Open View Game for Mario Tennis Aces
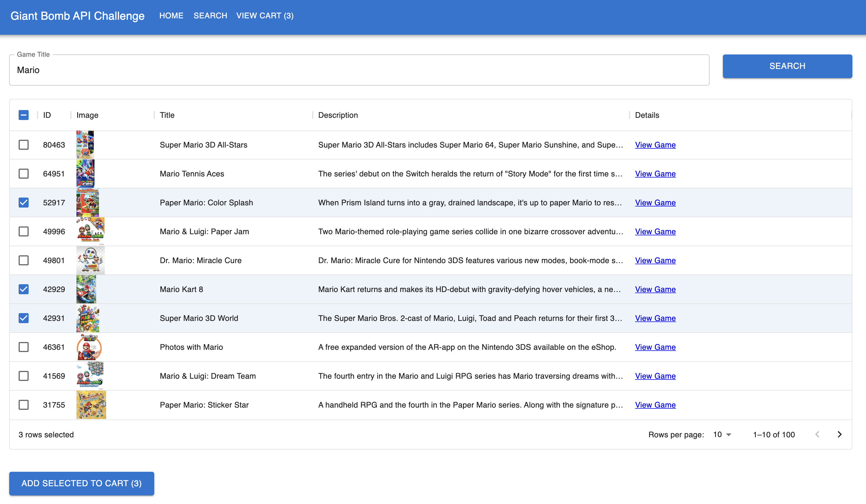This screenshot has width=866, height=504. (x=655, y=173)
